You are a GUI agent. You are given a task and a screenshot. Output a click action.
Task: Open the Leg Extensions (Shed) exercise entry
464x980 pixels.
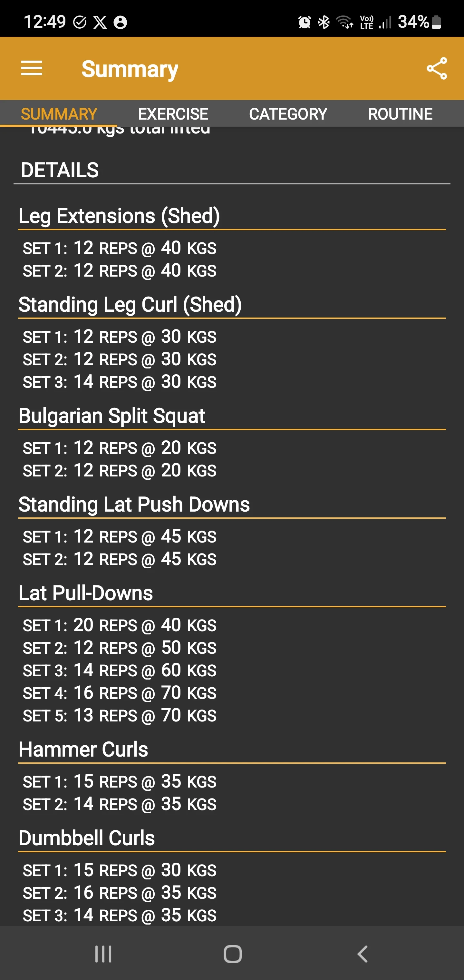coord(119,215)
